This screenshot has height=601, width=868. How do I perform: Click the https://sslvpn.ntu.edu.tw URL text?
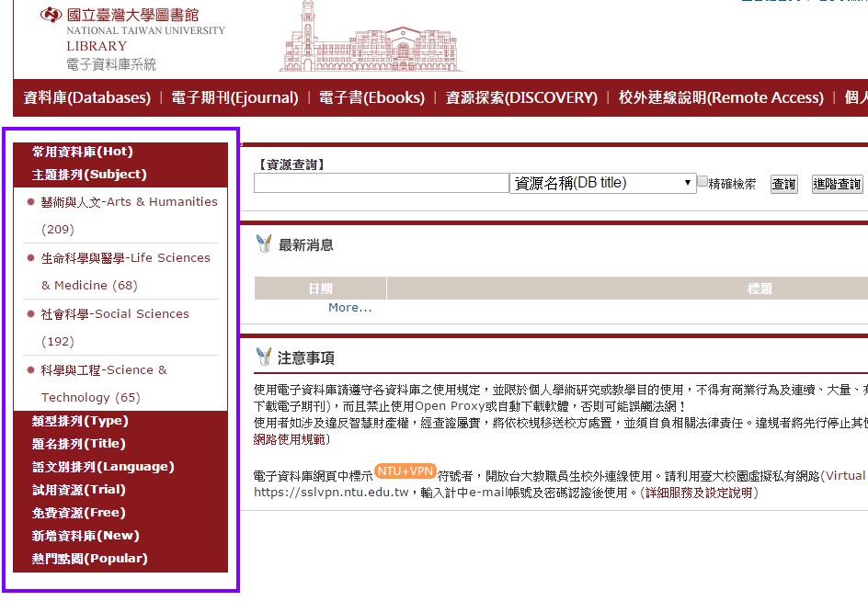[x=331, y=493]
